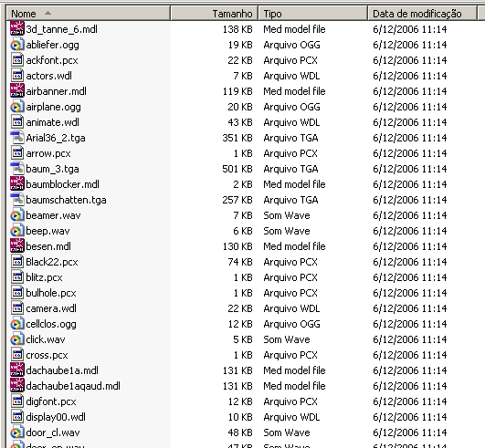Click the 20 KB size of airplane.ogg

(240, 107)
